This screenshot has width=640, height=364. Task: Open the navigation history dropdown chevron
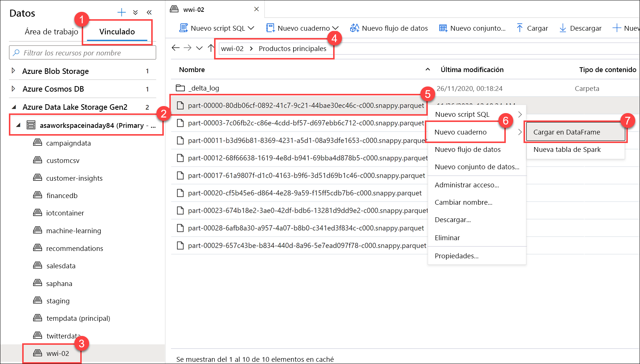(x=199, y=48)
